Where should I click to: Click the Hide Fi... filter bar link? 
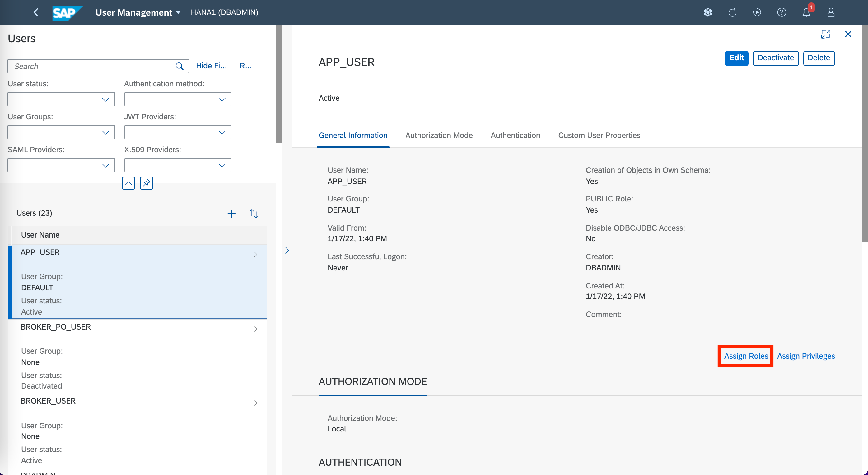(211, 66)
